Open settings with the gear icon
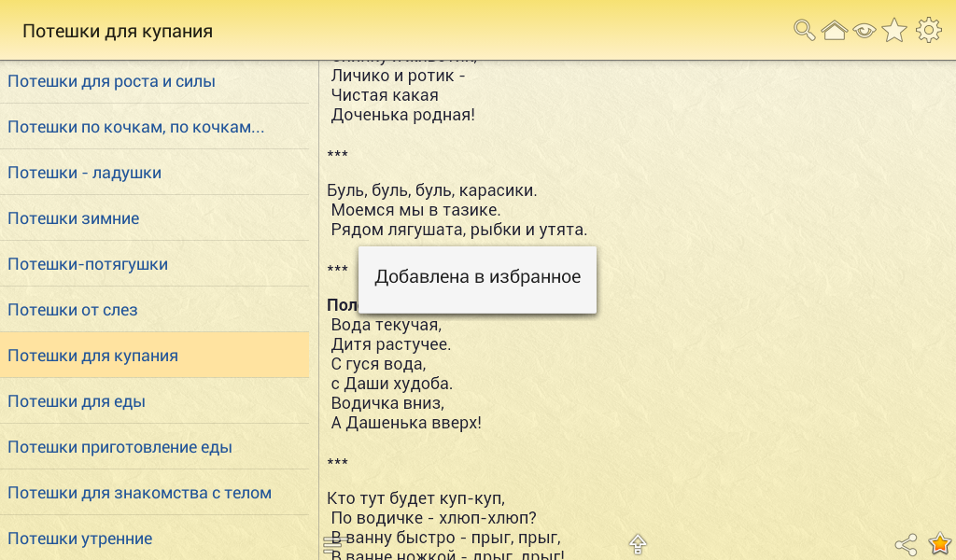 (x=928, y=31)
